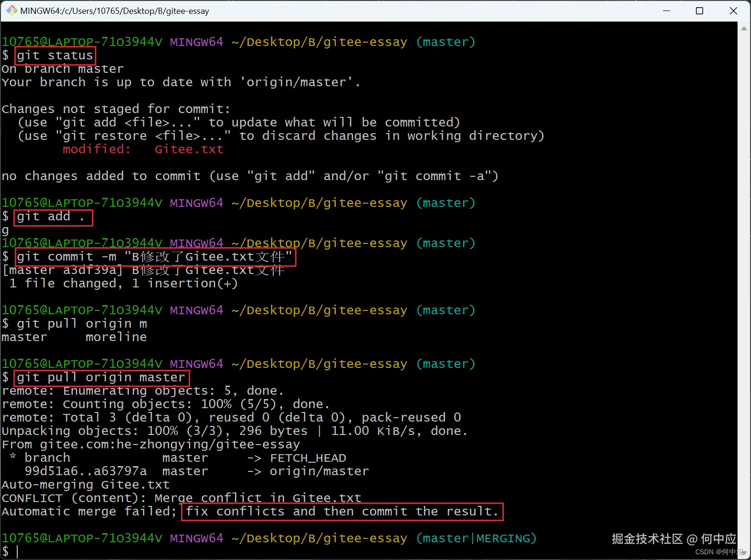Screen dimensions: 751x560
Task: Click the 'remote: Total 3 (delta 0)' line
Action: pyautogui.click(x=231, y=418)
